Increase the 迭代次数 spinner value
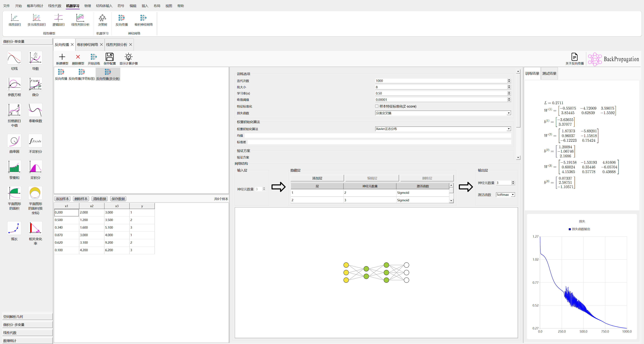The height and width of the screenshot is (344, 644). (x=509, y=80)
